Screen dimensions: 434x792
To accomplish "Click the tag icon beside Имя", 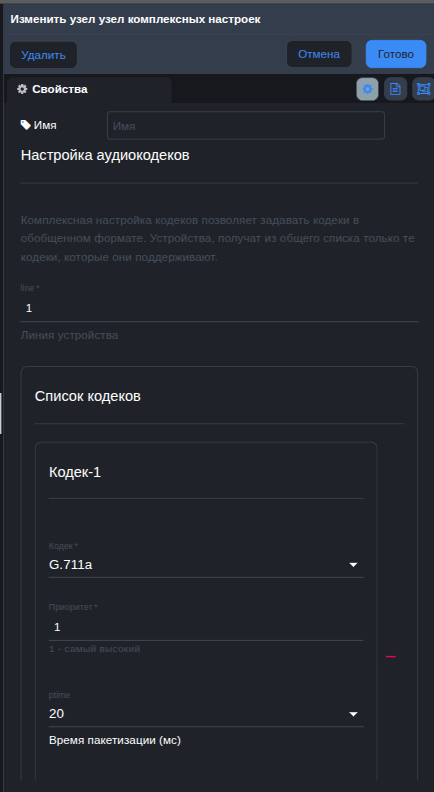I will [26, 125].
